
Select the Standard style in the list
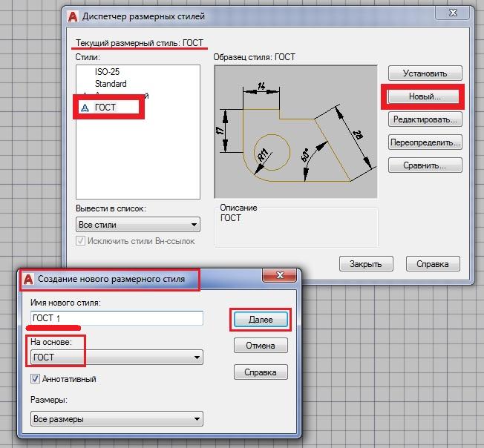(x=111, y=84)
